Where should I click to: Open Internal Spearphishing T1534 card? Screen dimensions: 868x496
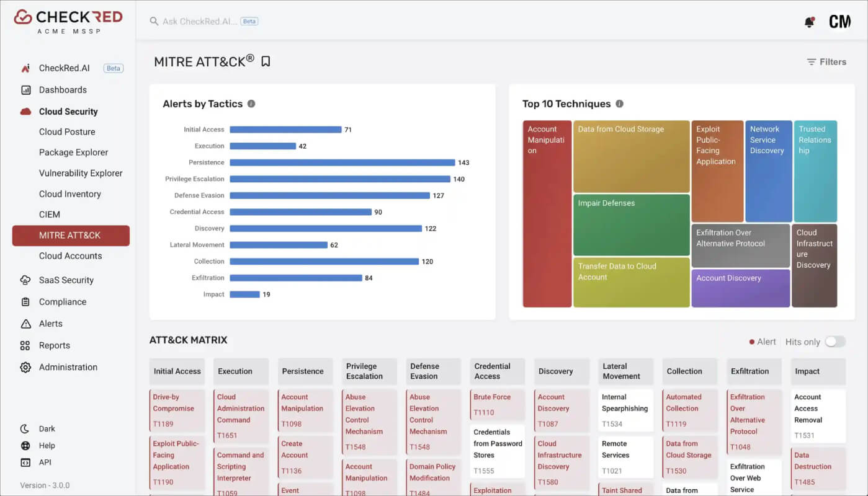[626, 410]
